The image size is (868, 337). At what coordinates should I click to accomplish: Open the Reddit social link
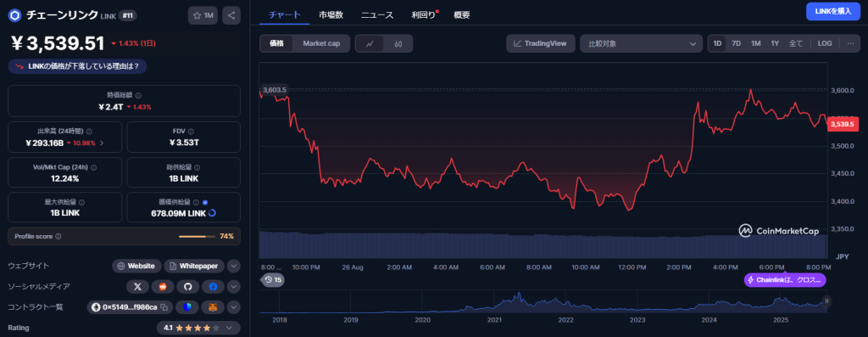[163, 287]
